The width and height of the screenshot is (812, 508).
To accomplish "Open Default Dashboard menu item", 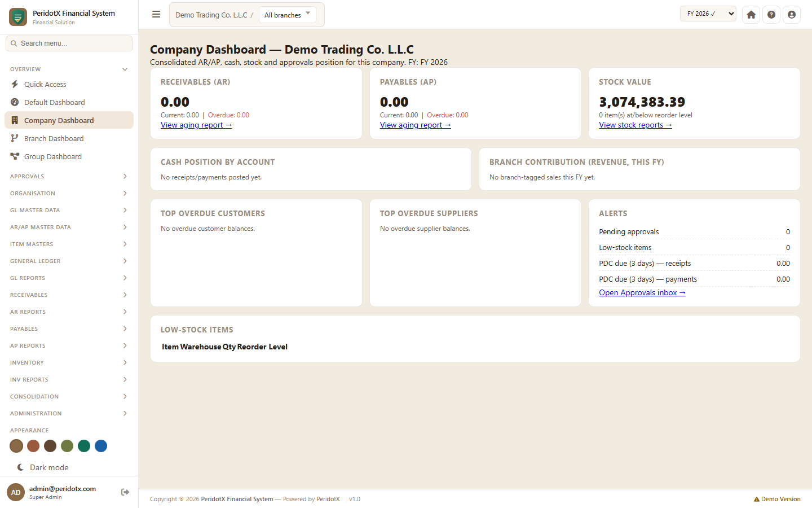I will (69, 102).
